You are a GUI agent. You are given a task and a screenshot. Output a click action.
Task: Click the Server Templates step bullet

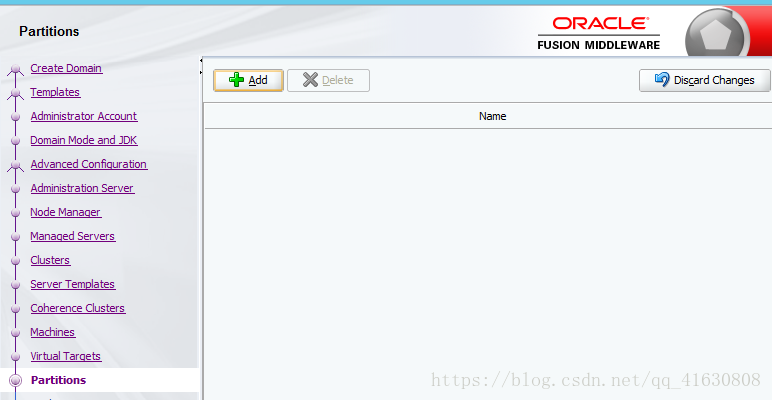(x=15, y=285)
